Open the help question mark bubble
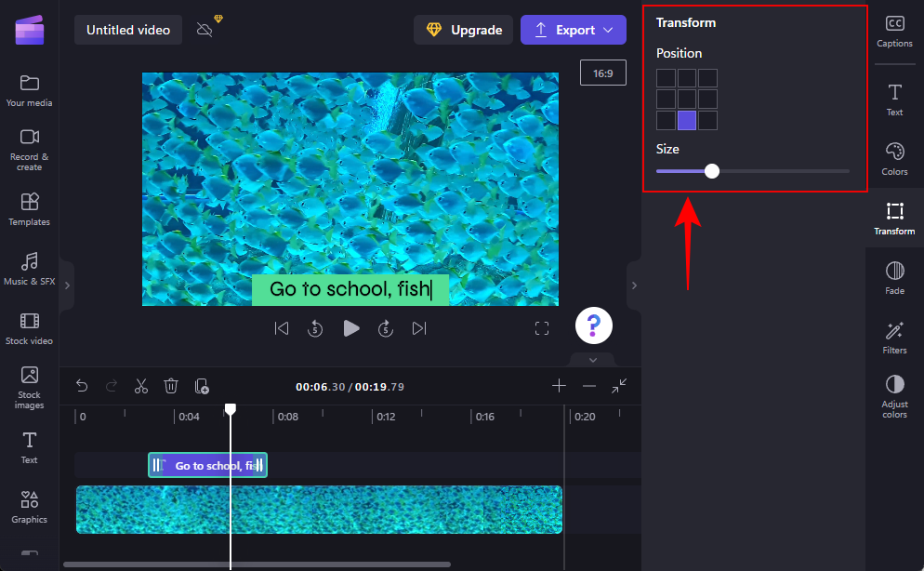 [x=594, y=325]
